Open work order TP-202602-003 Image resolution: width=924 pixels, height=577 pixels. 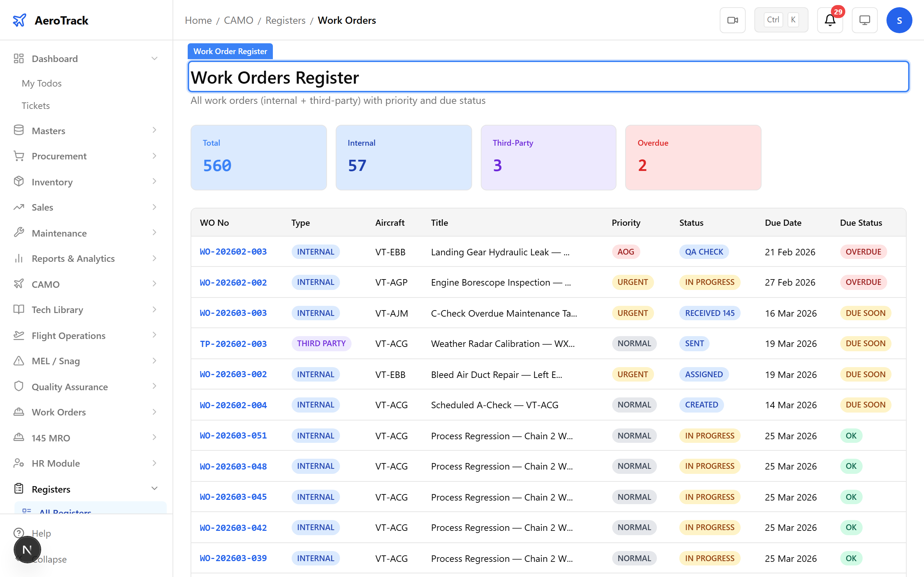pos(233,343)
